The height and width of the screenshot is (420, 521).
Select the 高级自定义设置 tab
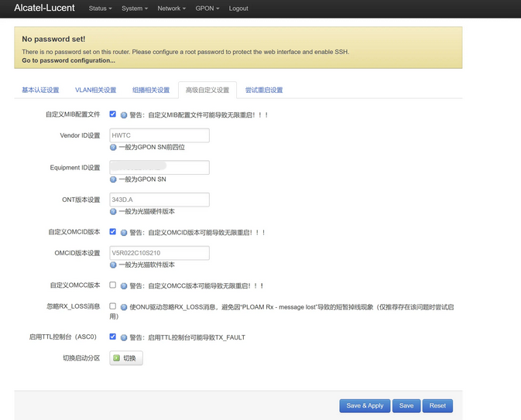click(207, 90)
